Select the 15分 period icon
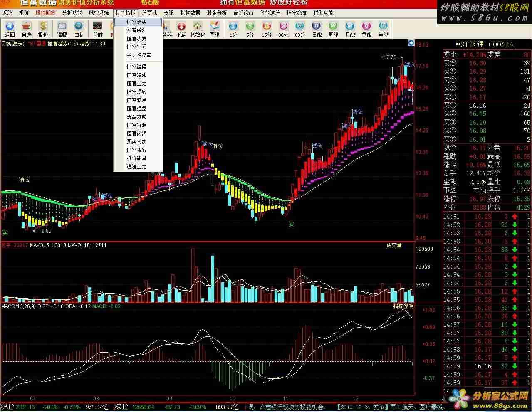This screenshot has height=412, width=532. pyautogui.click(x=267, y=29)
